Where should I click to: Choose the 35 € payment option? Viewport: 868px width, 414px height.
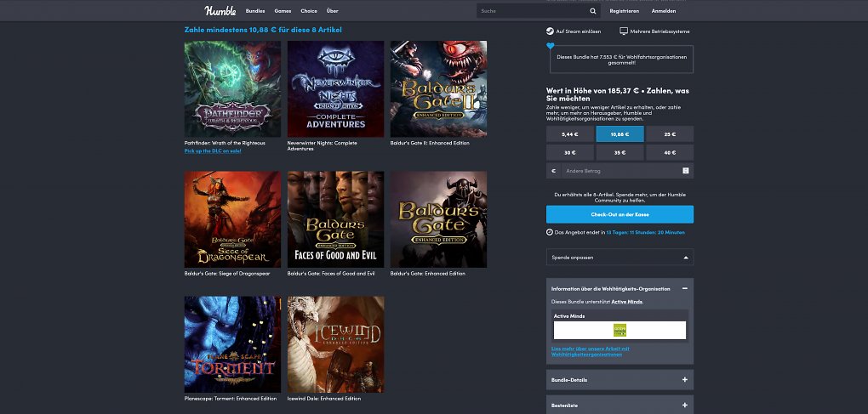620,152
